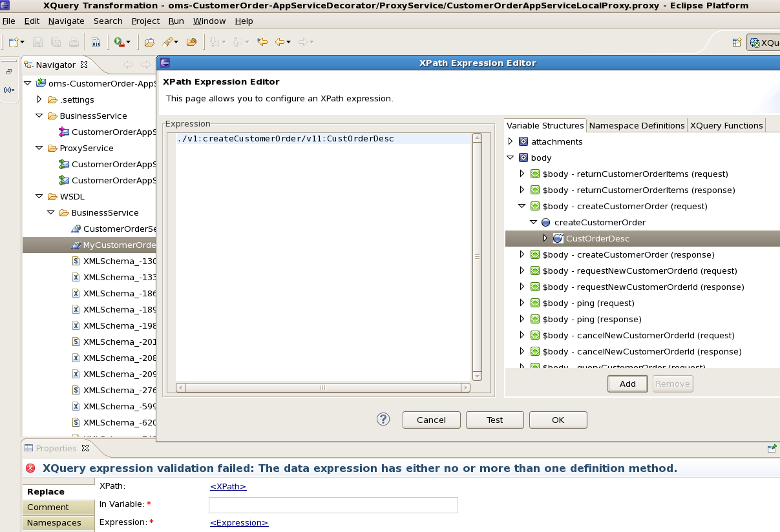Open the Search flashlight dropdown arrow
This screenshot has height=532, width=780.
pyautogui.click(x=176, y=43)
